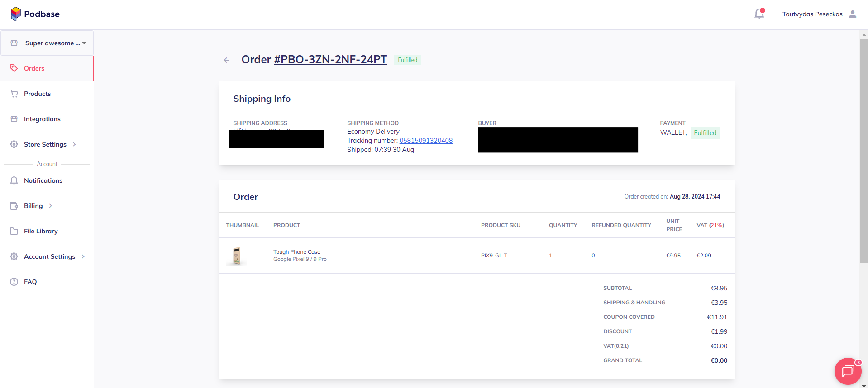Click the scrollbar down arrow

click(x=864, y=385)
